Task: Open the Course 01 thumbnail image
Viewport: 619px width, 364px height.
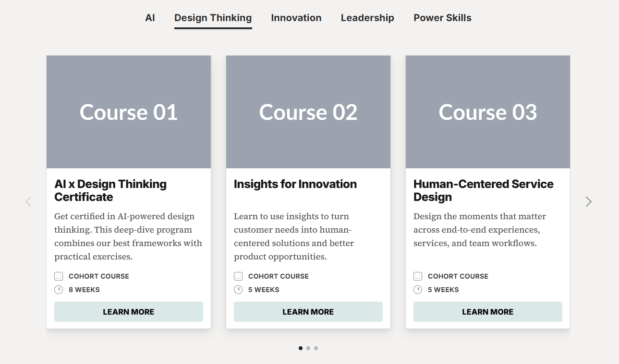Action: pos(129,112)
